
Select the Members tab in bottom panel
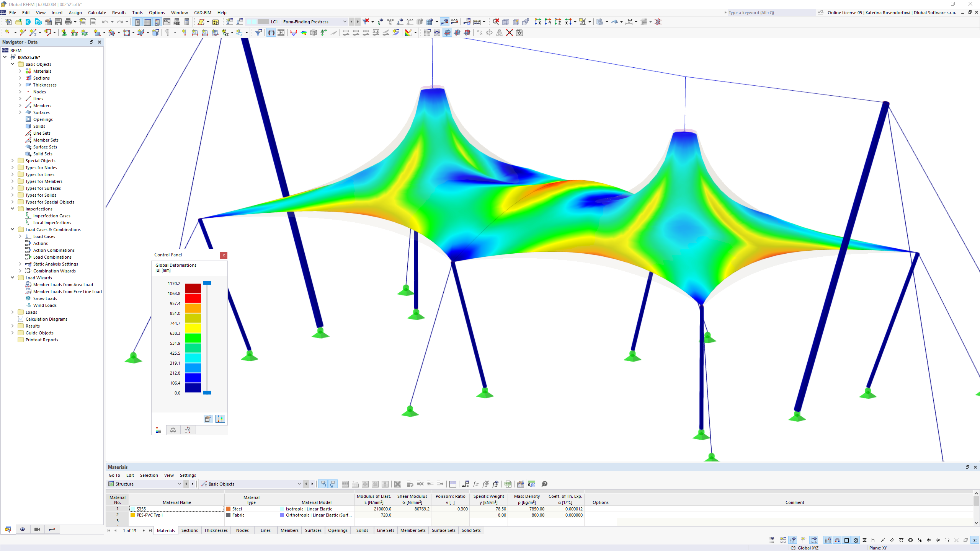point(289,530)
